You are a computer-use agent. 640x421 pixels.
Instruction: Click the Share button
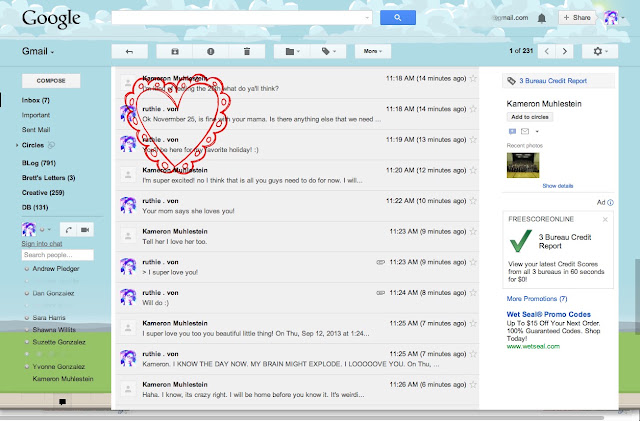tap(577, 18)
